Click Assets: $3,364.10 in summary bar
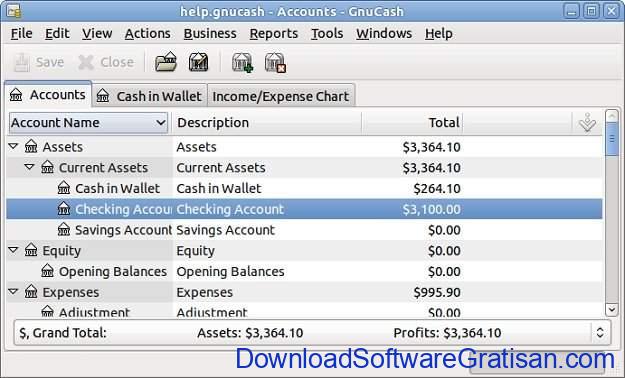Screen dimensions: 625x378 click(x=250, y=333)
